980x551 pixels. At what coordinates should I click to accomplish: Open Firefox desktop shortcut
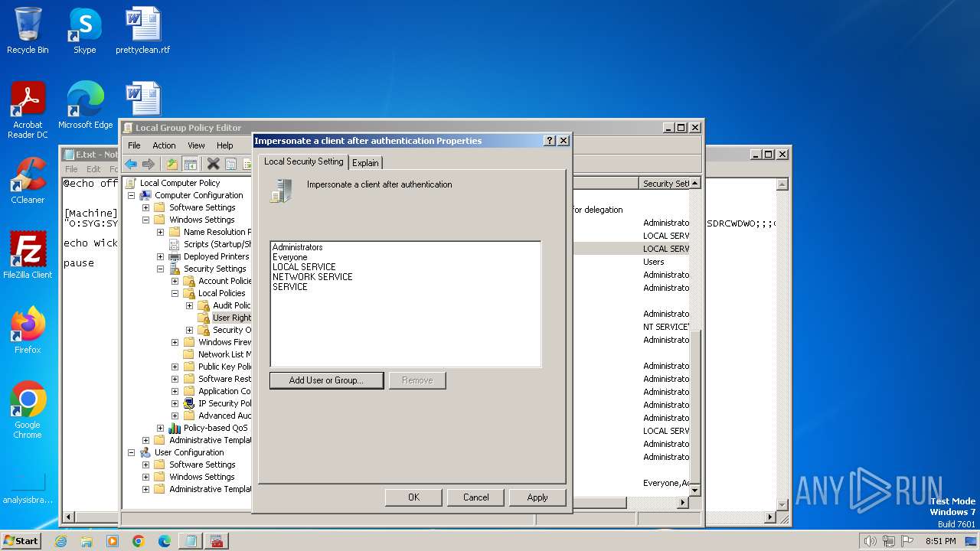(x=28, y=331)
